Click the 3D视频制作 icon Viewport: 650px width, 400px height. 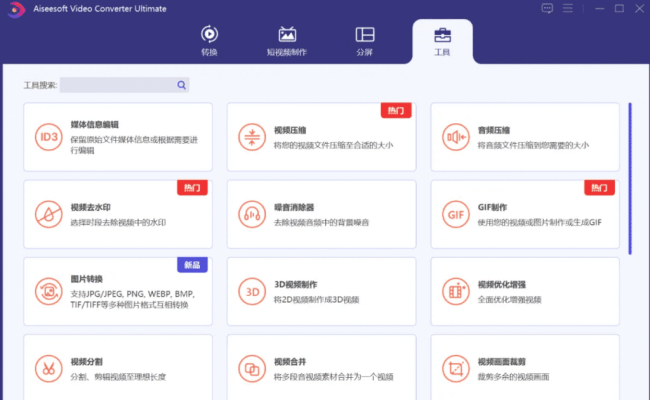pyautogui.click(x=251, y=291)
